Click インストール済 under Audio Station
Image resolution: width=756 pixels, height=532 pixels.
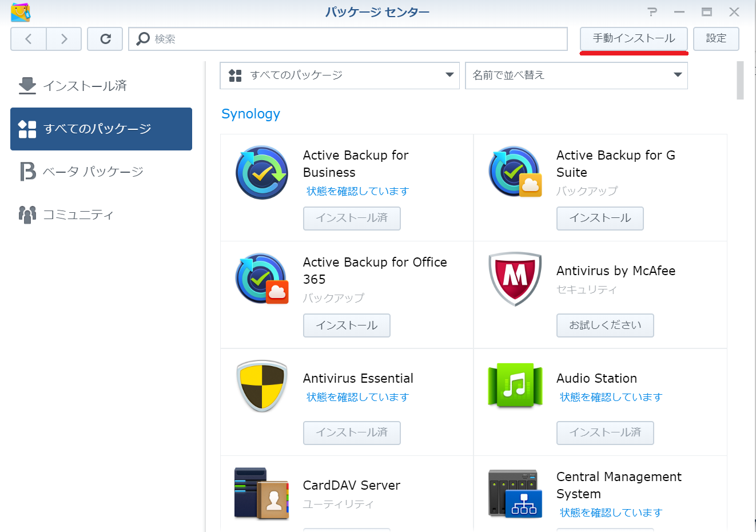pyautogui.click(x=605, y=432)
